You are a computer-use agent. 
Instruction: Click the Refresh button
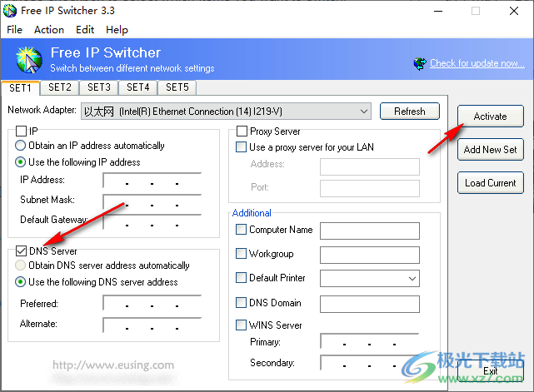click(410, 112)
